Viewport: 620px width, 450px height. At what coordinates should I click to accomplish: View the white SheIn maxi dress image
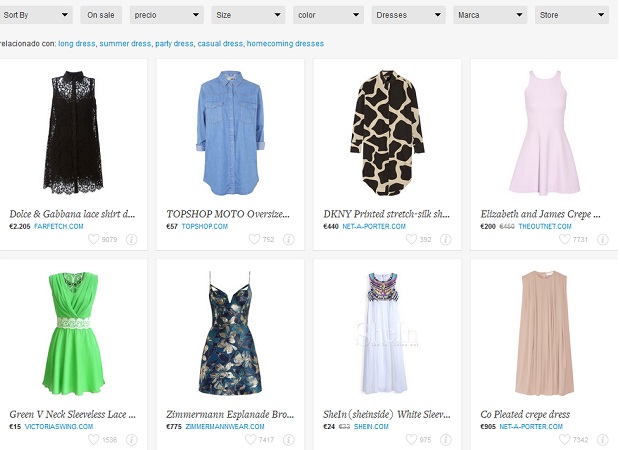coord(384,333)
